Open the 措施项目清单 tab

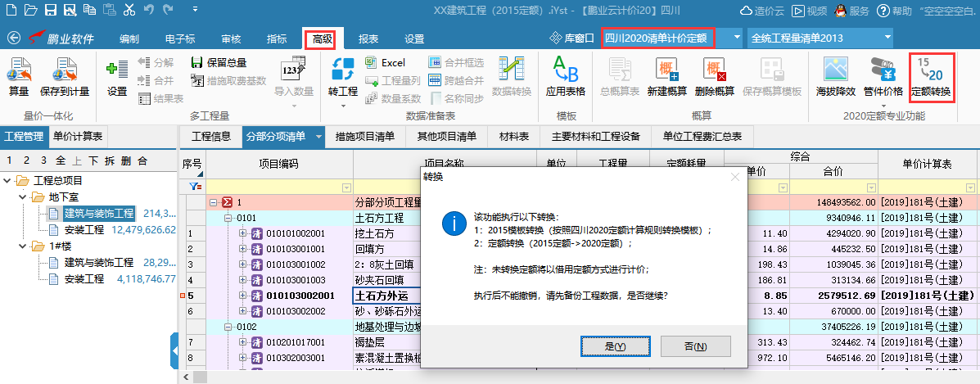click(x=364, y=136)
